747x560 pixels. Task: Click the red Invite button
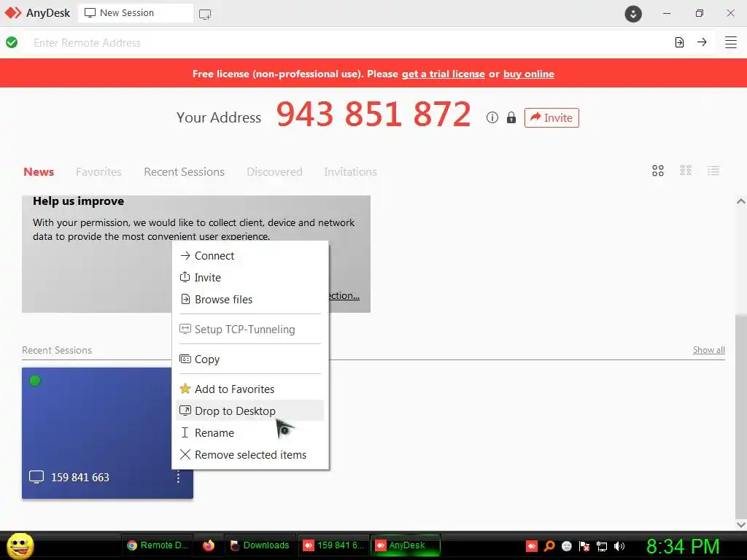tap(551, 117)
